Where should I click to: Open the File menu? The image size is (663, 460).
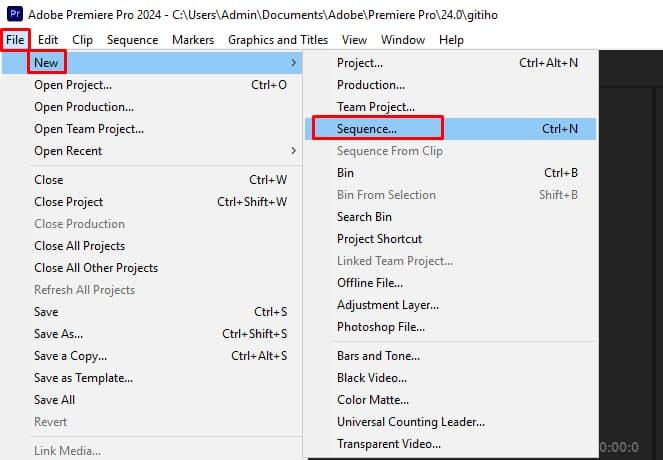click(x=15, y=40)
